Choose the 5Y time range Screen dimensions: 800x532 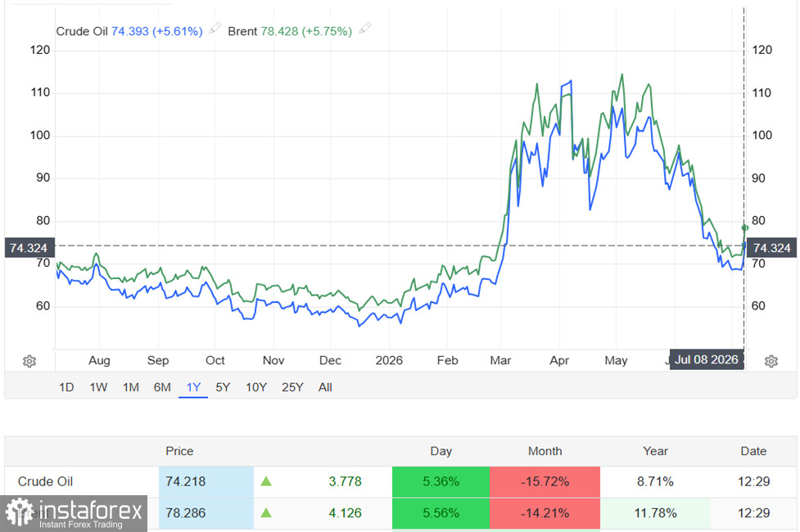coord(223,388)
